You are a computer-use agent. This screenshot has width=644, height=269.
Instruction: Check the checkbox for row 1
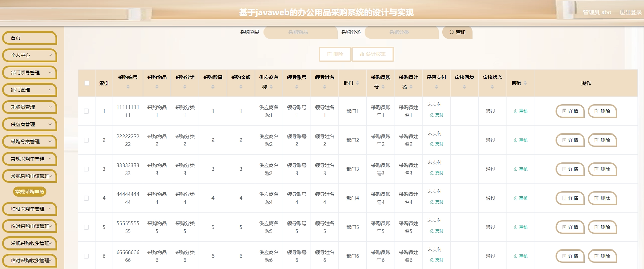(x=86, y=111)
